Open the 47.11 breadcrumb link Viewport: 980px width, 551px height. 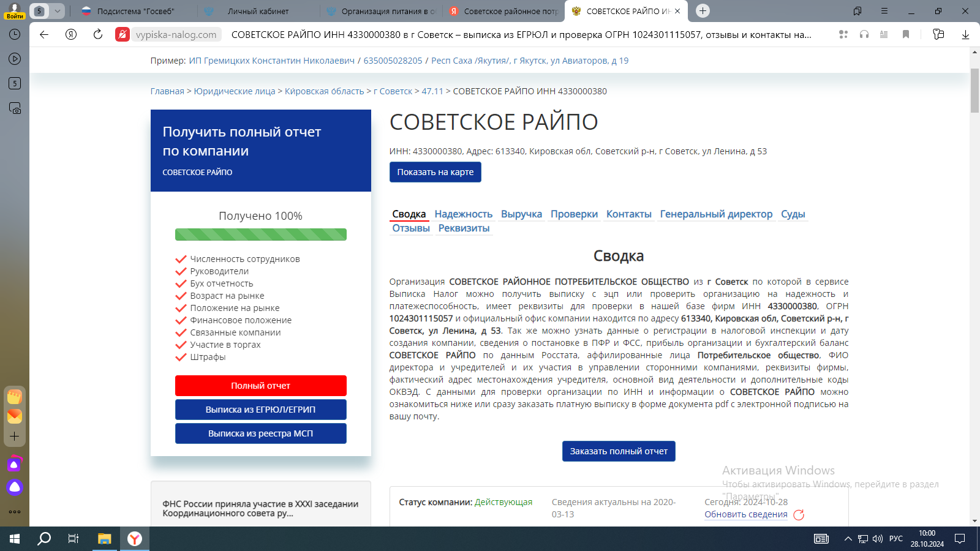(x=432, y=91)
